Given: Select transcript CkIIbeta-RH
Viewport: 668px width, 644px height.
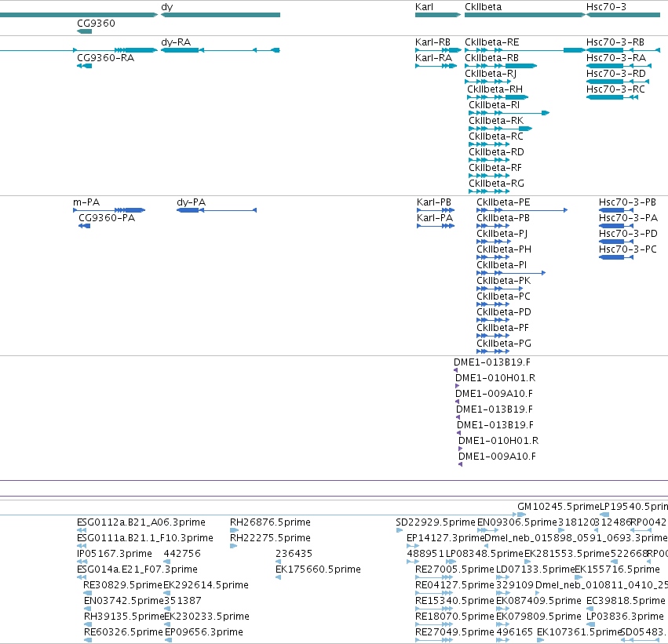Looking at the screenshot, I should [495, 89].
